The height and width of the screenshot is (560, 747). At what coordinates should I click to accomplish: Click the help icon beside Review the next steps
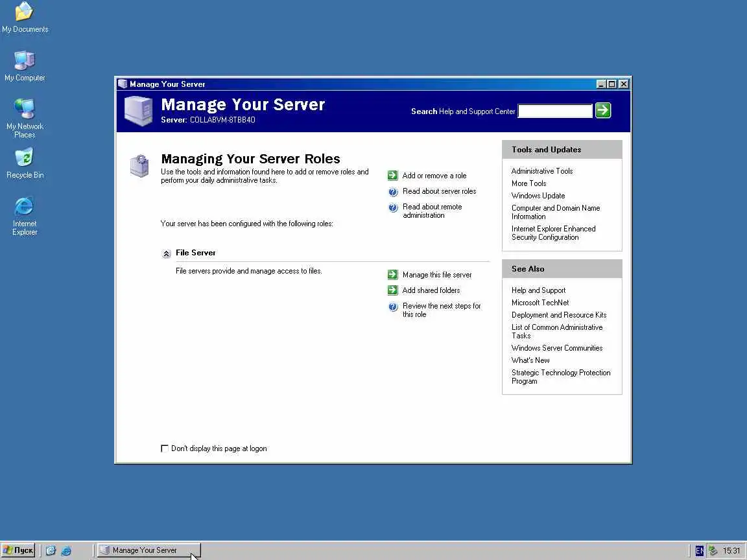tap(393, 307)
